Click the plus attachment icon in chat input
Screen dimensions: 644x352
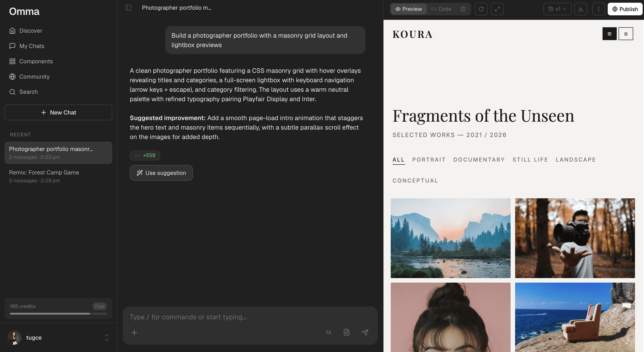click(134, 332)
